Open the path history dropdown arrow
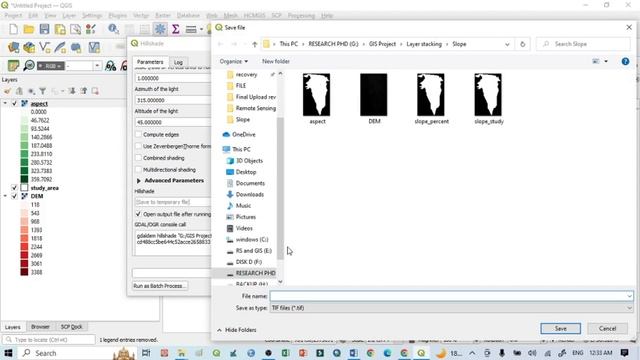Image resolution: width=640 pixels, height=360 pixels. pos(507,44)
